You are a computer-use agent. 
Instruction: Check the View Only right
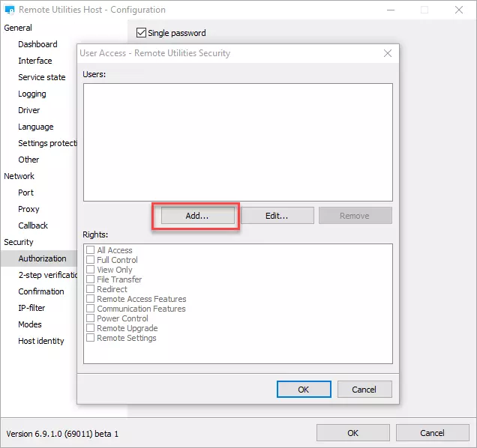coord(91,270)
